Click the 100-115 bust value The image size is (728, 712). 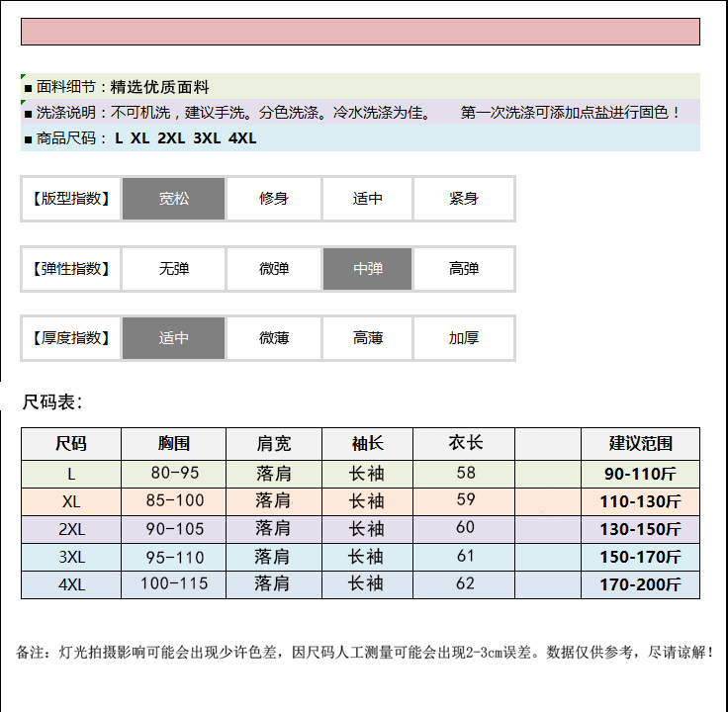(x=174, y=583)
